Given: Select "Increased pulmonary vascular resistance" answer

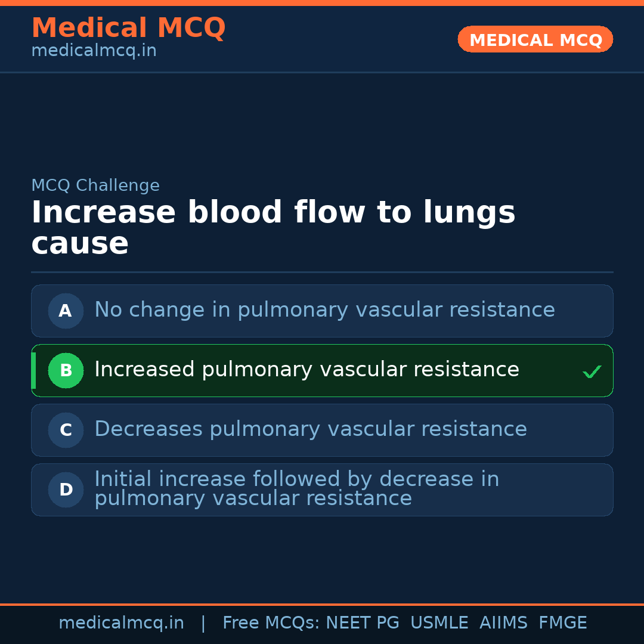Looking at the screenshot, I should [x=306, y=370].
